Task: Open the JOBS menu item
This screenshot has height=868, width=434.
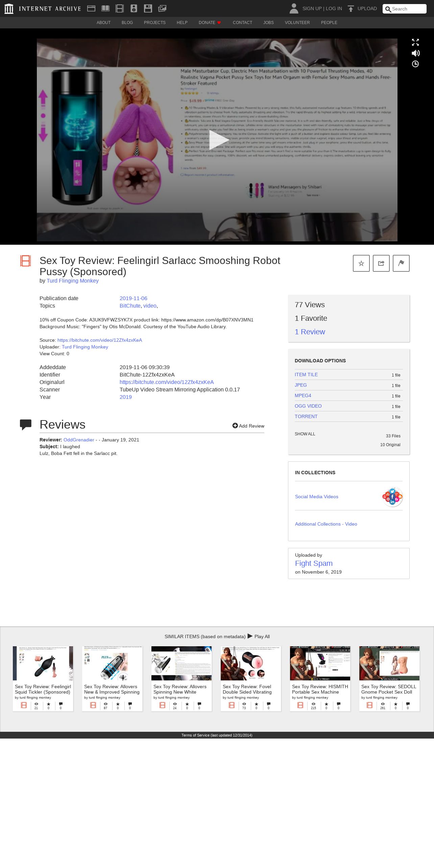Action: [268, 23]
